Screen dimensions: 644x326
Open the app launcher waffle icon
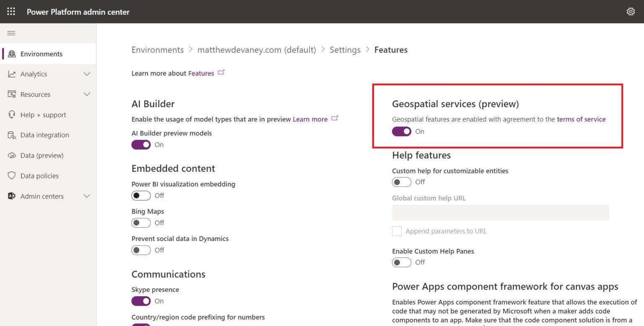[x=11, y=11]
